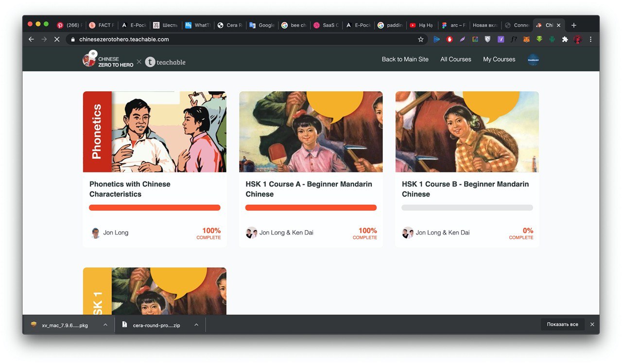Close the active Chi tab

559,25
